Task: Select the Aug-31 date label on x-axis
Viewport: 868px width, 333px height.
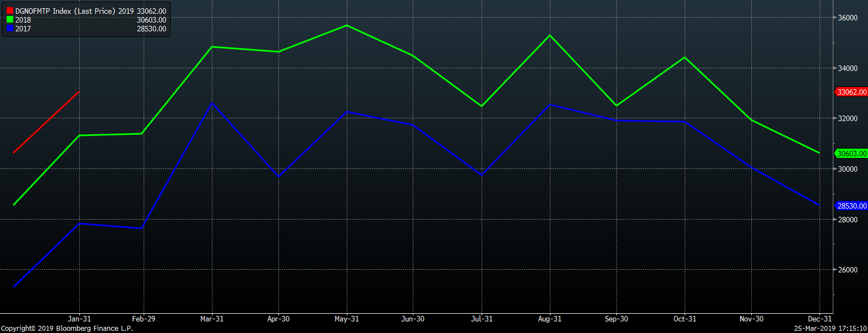Action: [x=549, y=319]
